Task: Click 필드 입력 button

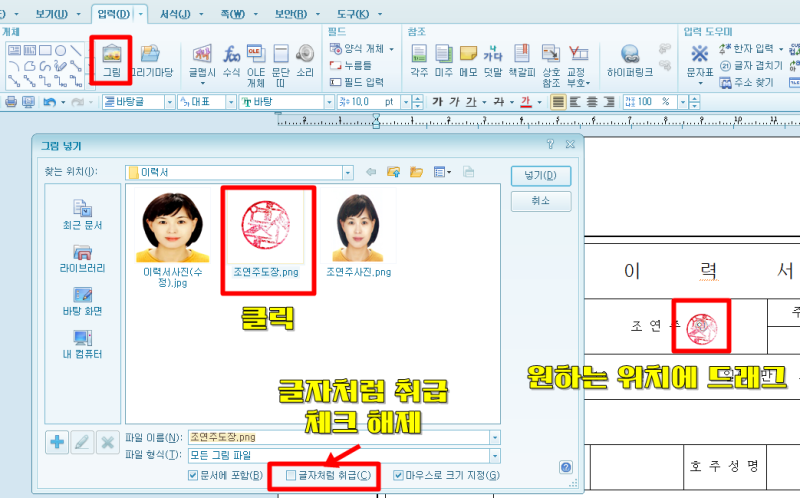Action: point(357,82)
